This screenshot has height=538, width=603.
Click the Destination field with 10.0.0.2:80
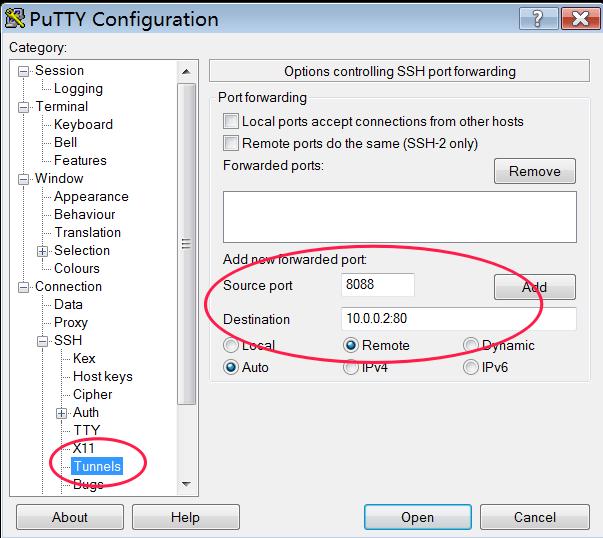tap(459, 319)
